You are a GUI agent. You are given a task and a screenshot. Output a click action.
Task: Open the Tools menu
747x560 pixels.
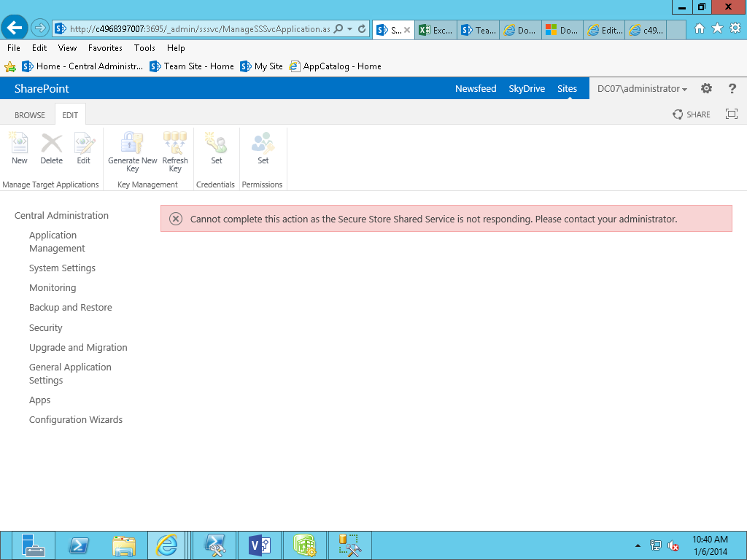point(144,47)
